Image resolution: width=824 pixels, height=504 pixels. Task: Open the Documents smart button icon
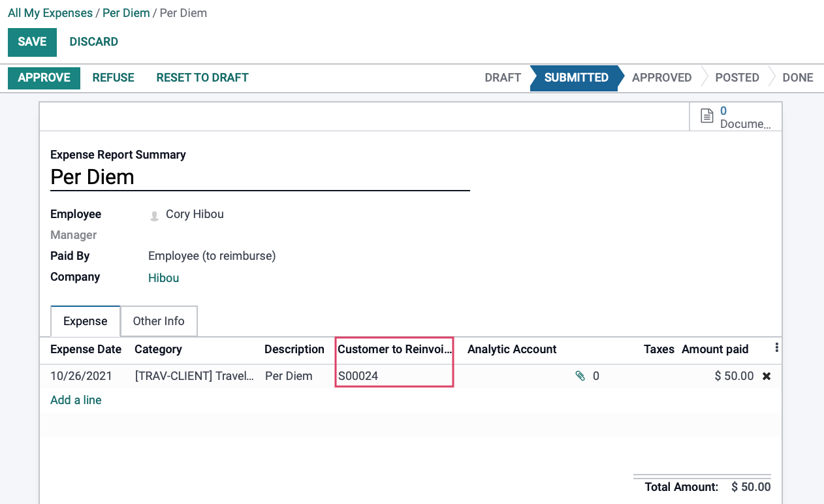[706, 116]
